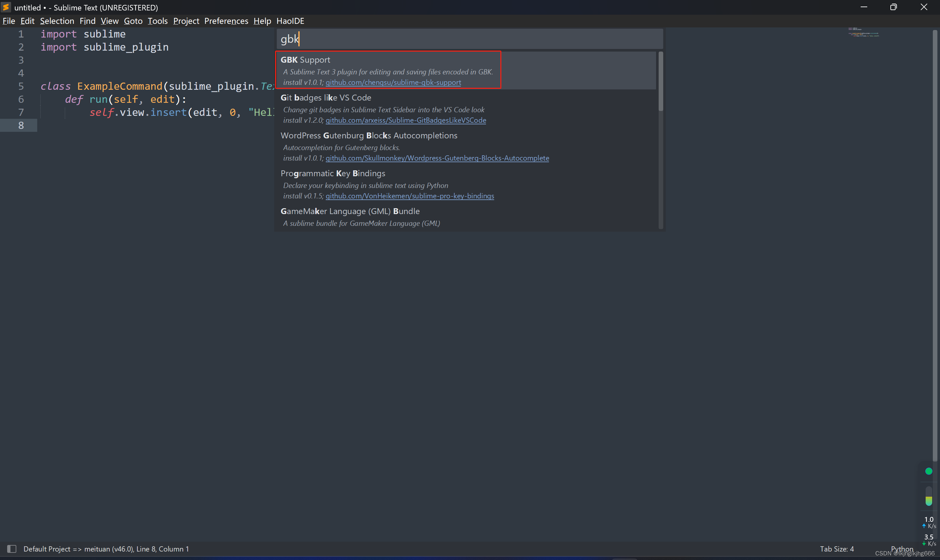The width and height of the screenshot is (940, 560).
Task: Open the HaoIDE menu
Action: click(x=290, y=21)
